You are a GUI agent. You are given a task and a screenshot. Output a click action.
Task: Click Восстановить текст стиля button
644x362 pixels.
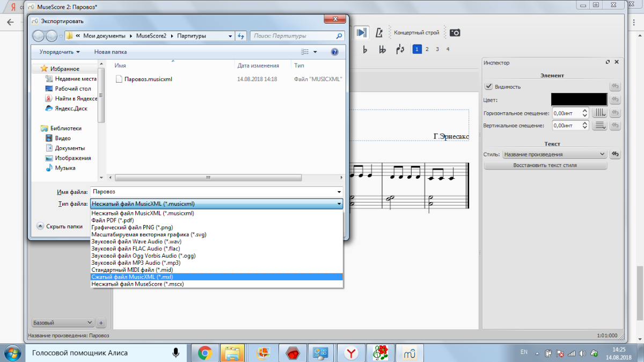[x=545, y=165]
